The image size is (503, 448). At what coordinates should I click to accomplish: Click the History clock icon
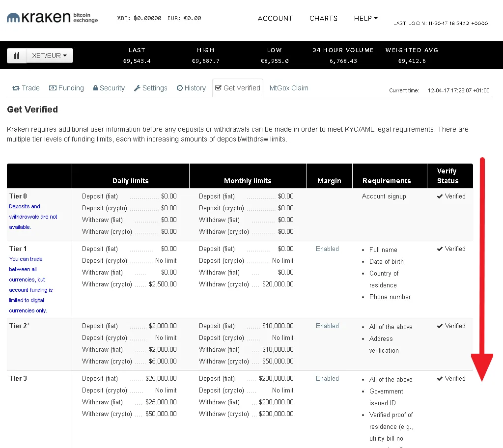(x=180, y=88)
